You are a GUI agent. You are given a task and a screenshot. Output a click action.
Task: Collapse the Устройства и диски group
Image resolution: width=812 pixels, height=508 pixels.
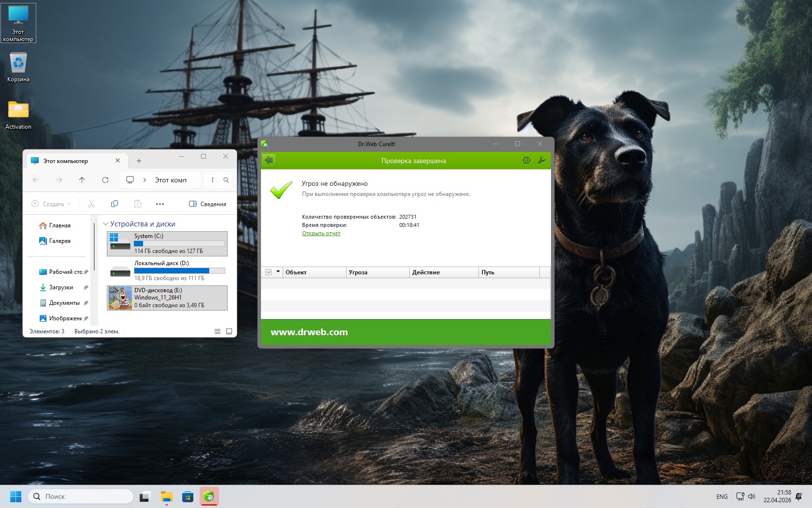click(105, 224)
